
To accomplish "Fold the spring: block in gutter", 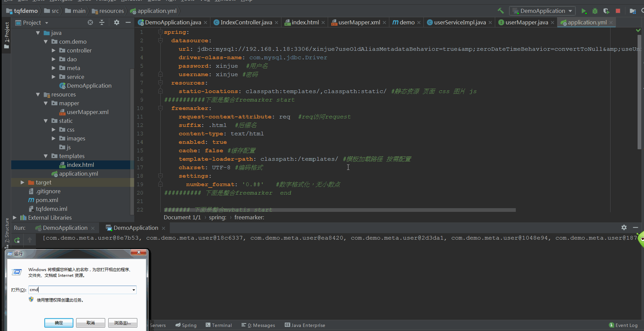I will (160, 32).
